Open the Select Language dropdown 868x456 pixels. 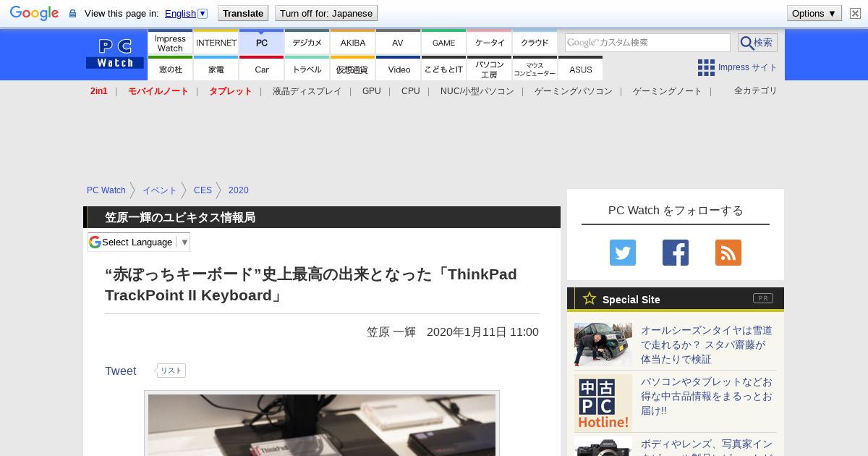point(139,242)
